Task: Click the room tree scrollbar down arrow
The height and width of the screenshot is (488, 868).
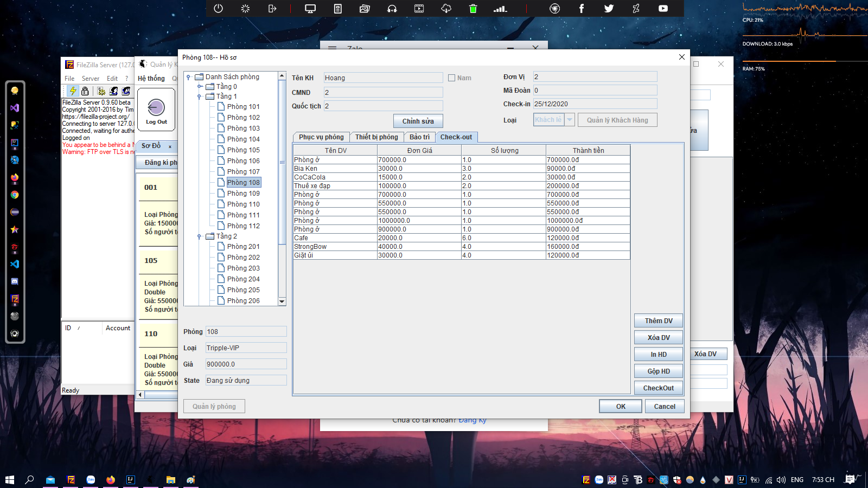Action: [x=282, y=301]
